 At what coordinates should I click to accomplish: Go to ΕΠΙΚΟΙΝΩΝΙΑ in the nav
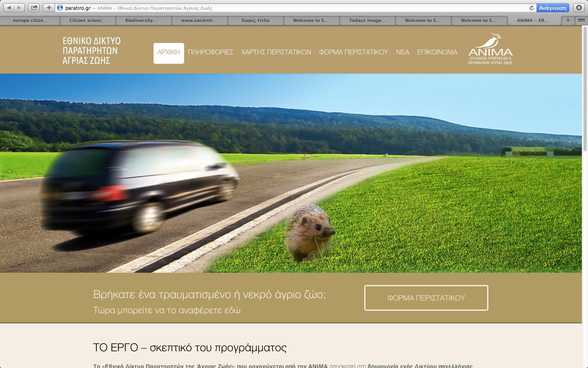click(437, 52)
